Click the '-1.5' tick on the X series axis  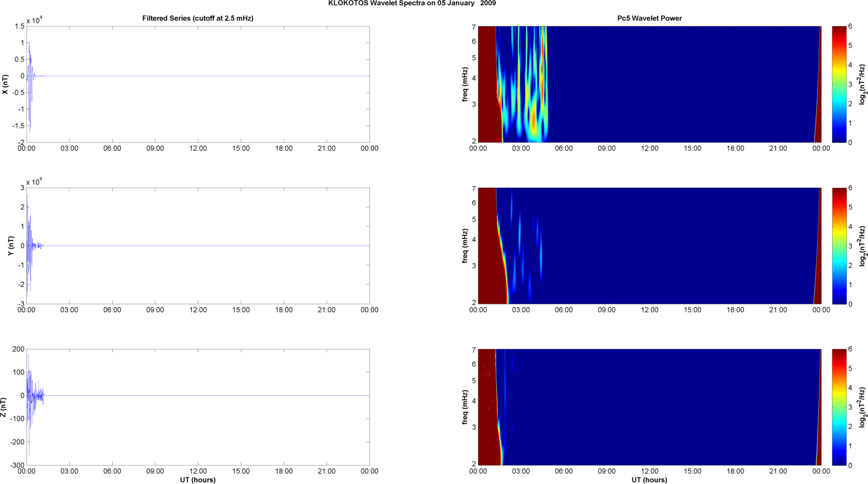click(17, 126)
